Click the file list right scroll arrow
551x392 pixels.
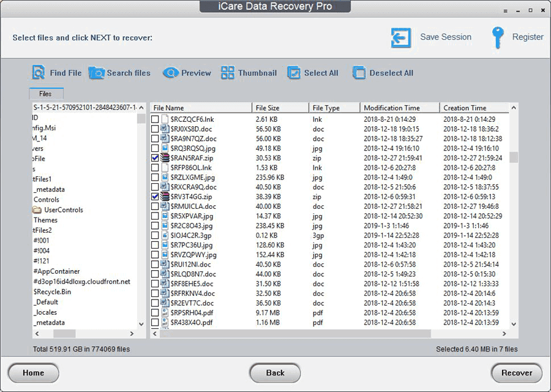coord(504,334)
